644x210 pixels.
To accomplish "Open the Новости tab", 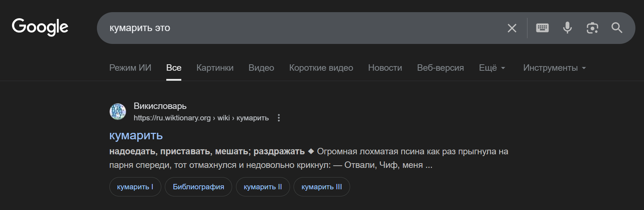I will [x=385, y=68].
